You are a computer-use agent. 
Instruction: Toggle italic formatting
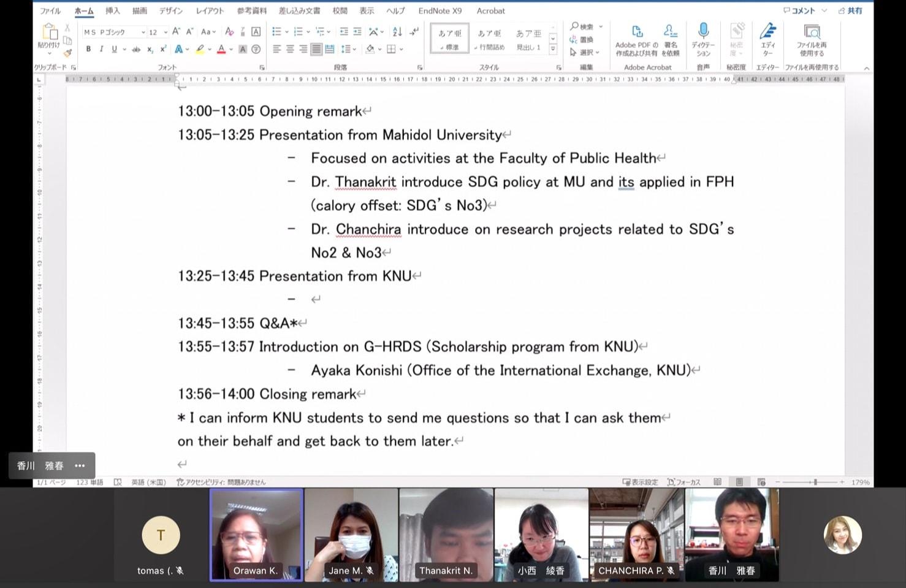click(101, 49)
